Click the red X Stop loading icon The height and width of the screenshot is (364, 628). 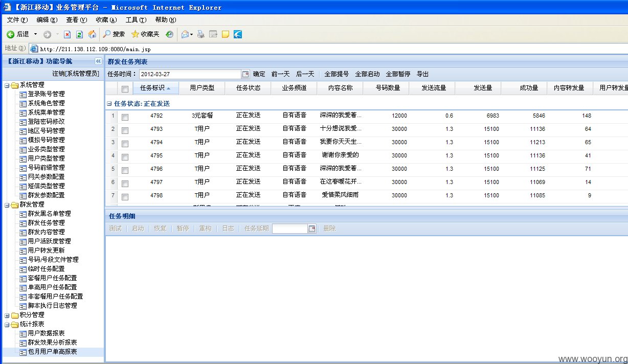tap(67, 34)
